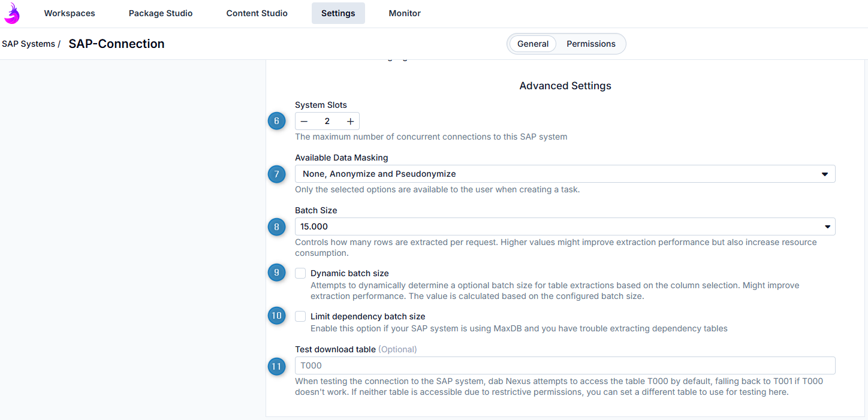Navigate to the Monitor section

(x=405, y=13)
